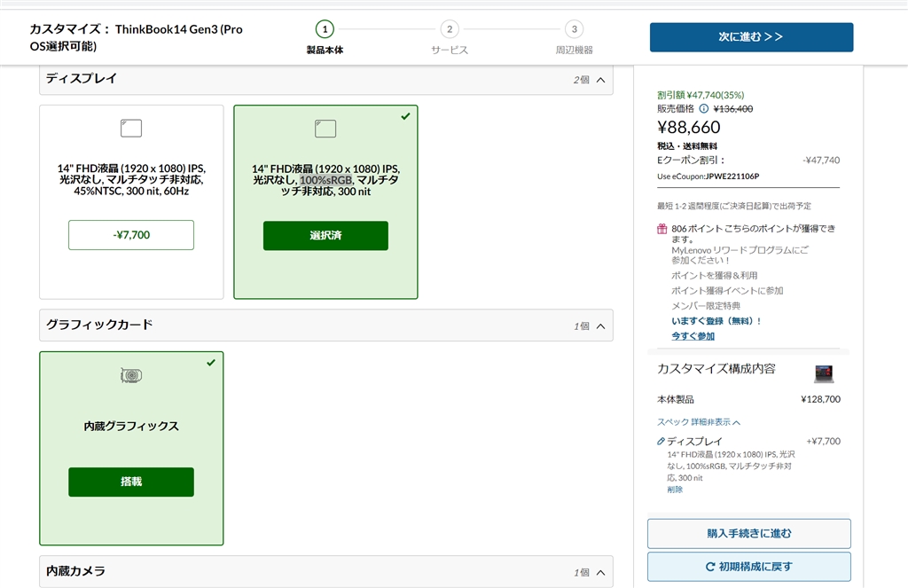The width and height of the screenshot is (908, 588).
Task: Click checkmark on 内蔵グラフィックス card
Action: 211,363
